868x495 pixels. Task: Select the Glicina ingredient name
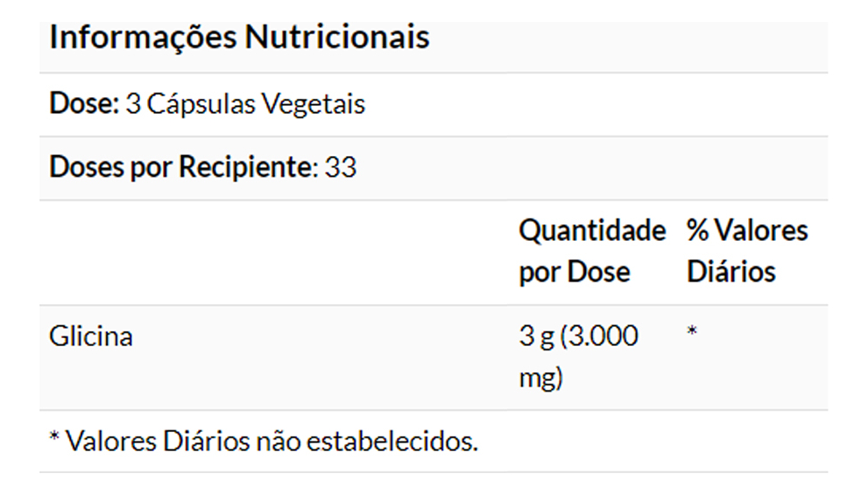[x=91, y=336]
